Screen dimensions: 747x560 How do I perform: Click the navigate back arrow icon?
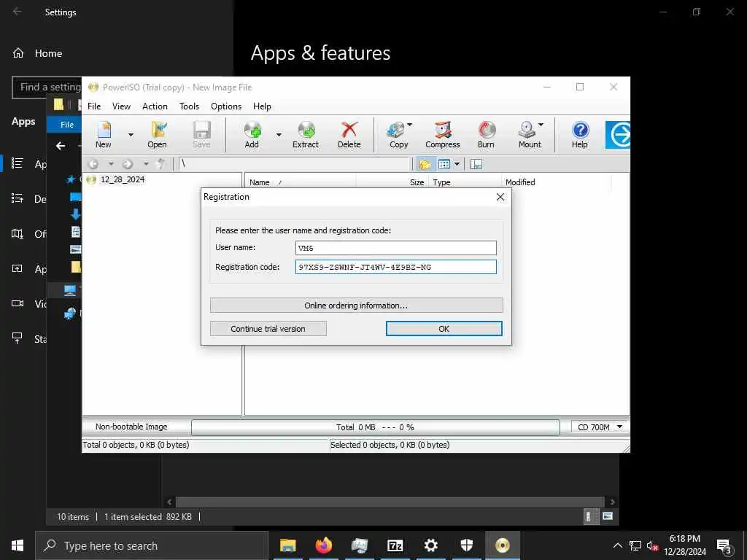click(x=93, y=164)
